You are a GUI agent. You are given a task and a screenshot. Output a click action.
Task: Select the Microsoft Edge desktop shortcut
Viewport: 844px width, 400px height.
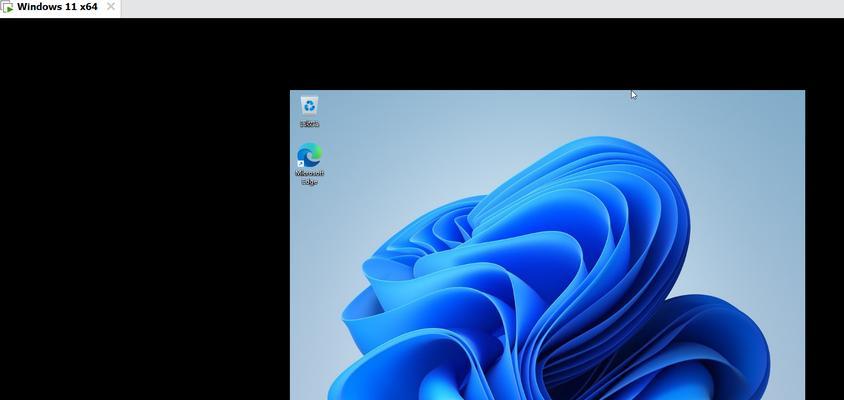[310, 164]
